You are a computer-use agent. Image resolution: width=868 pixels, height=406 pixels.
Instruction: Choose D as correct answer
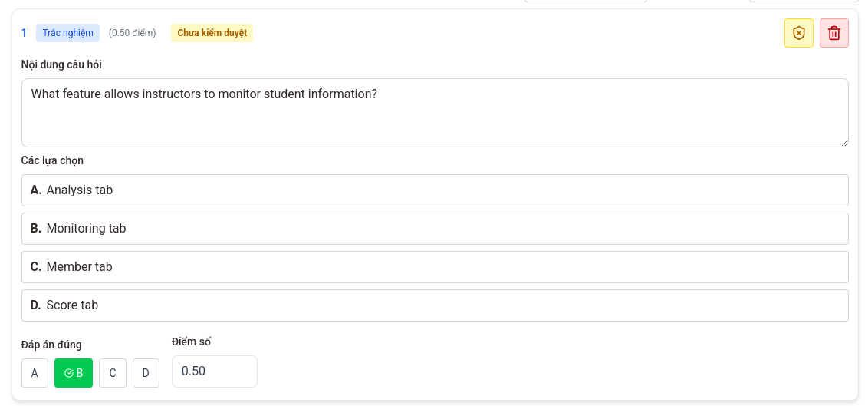pos(146,373)
